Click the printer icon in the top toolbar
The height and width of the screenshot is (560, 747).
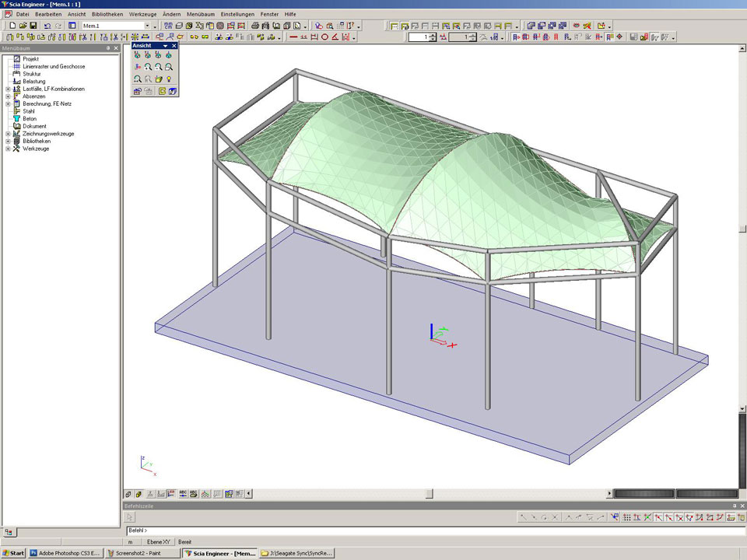[255, 26]
